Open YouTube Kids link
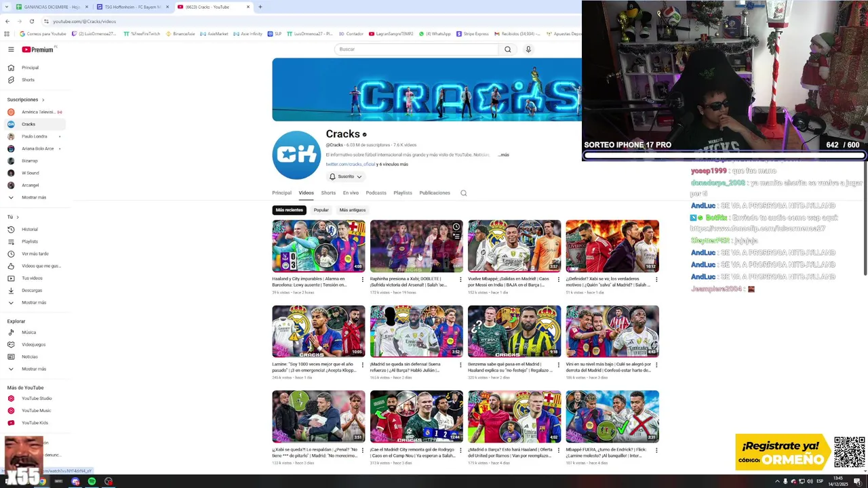This screenshot has height=488, width=868. coord(35,423)
